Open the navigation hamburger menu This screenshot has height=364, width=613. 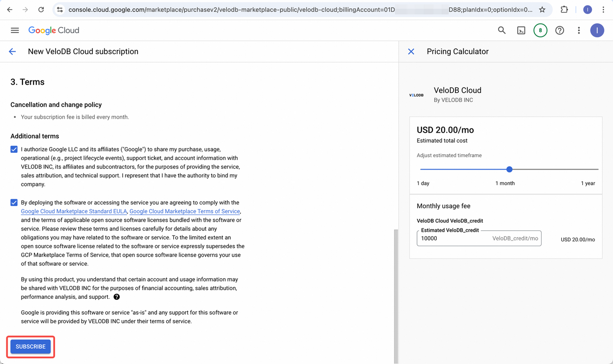14,30
